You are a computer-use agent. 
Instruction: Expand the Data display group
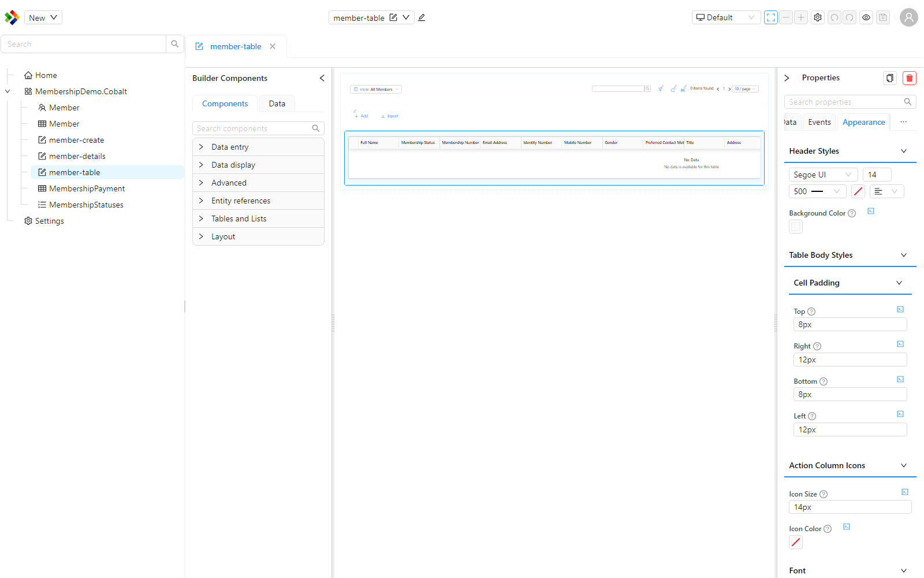tap(258, 165)
